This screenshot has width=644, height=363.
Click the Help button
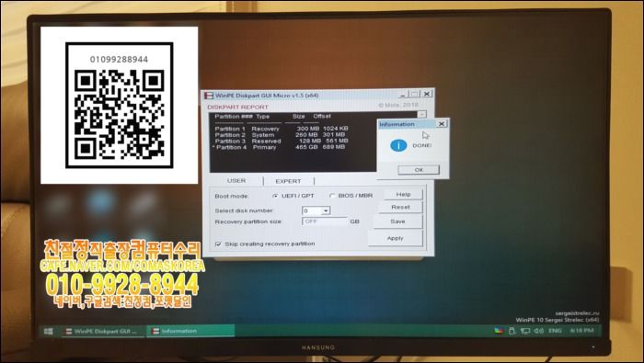pos(403,195)
